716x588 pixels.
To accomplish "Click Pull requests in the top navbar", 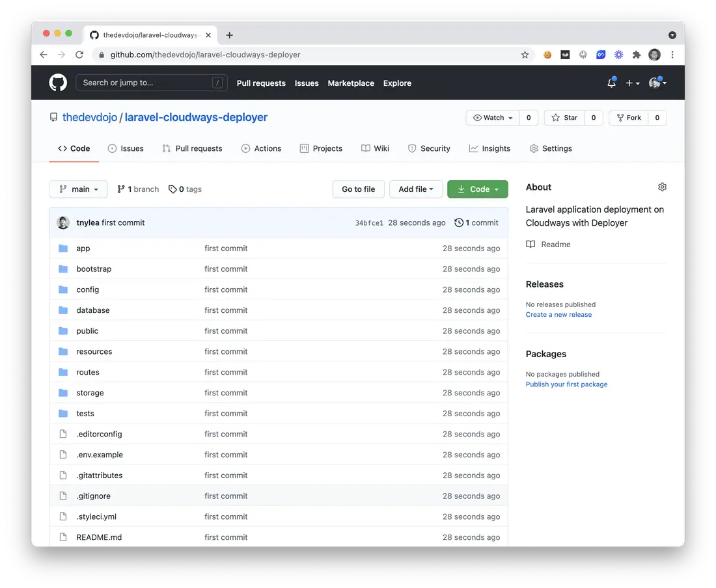I will pyautogui.click(x=261, y=83).
